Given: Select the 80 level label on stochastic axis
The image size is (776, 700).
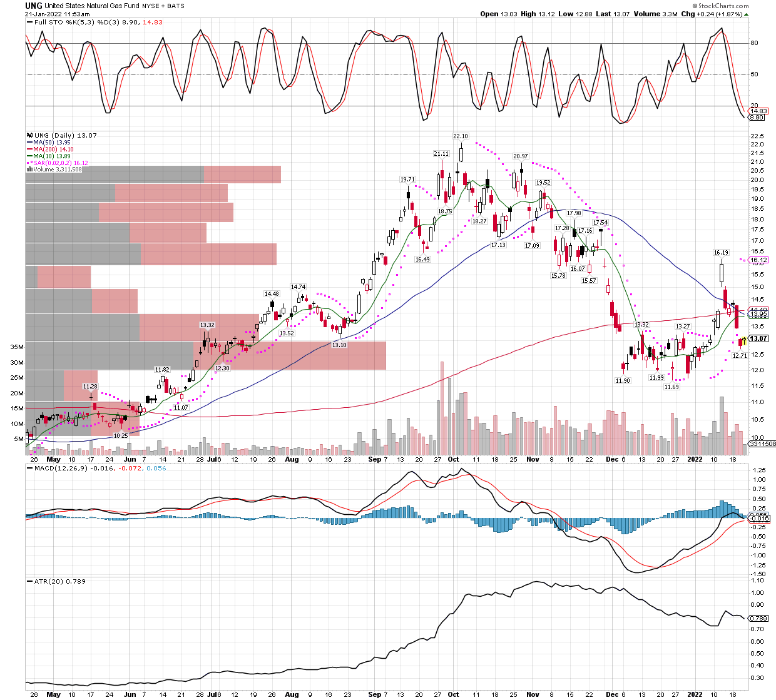Looking at the screenshot, I should tap(754, 43).
